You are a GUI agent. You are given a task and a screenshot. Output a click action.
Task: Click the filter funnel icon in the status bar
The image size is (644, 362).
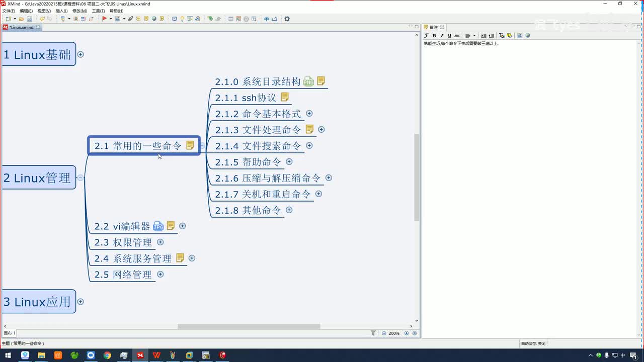coord(373,333)
